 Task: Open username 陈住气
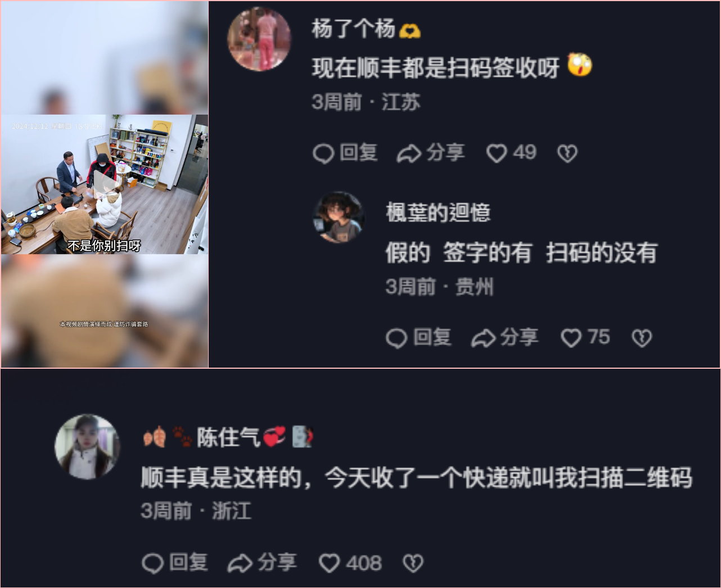228,437
